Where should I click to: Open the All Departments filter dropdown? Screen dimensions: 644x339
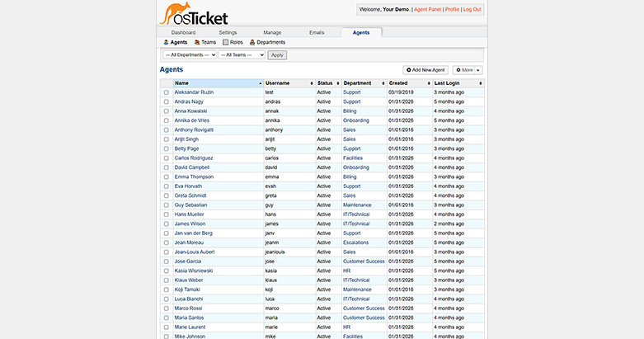pyautogui.click(x=189, y=54)
